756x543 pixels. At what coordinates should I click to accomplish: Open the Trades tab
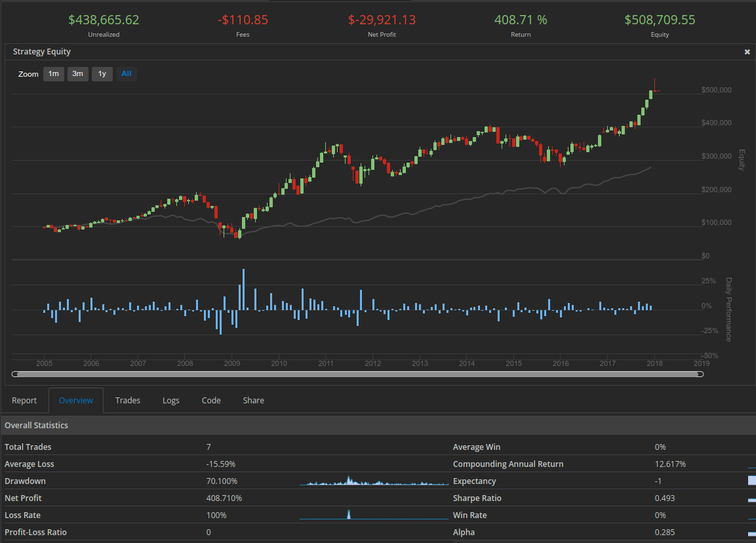point(128,400)
